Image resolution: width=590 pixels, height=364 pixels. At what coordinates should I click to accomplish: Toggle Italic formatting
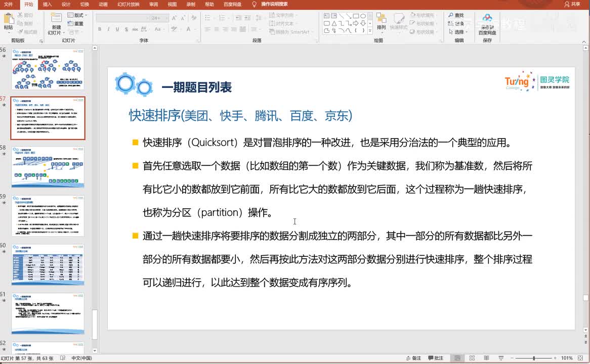coord(108,29)
